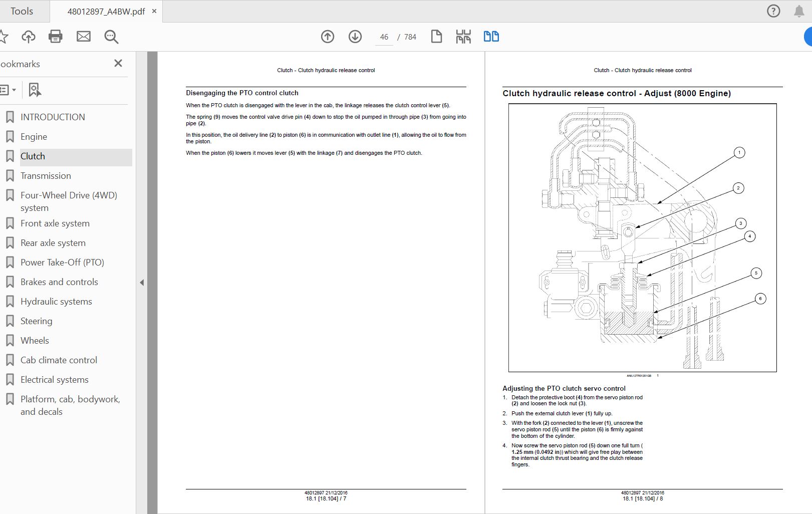Open the Cab climate control bookmark
The height and width of the screenshot is (514, 812).
tap(59, 360)
